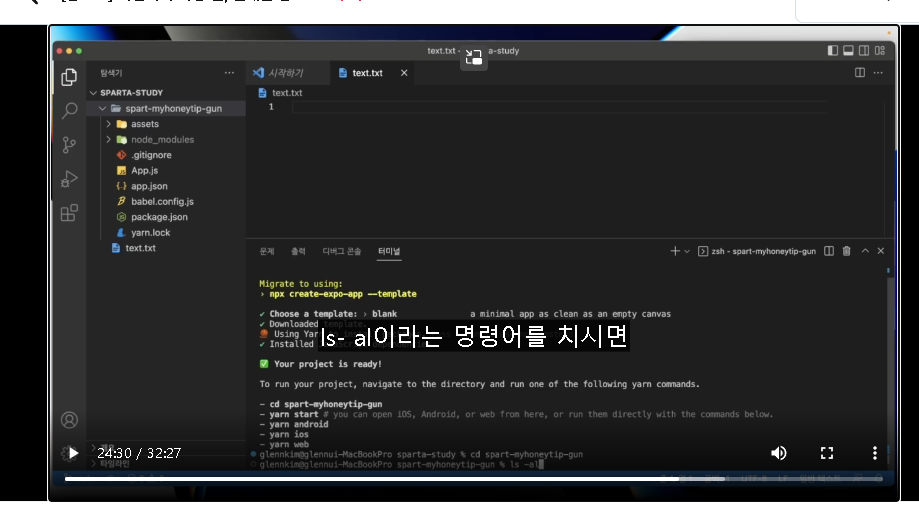Open package.json in the explorer
This screenshot has width=919, height=511.
pos(159,217)
